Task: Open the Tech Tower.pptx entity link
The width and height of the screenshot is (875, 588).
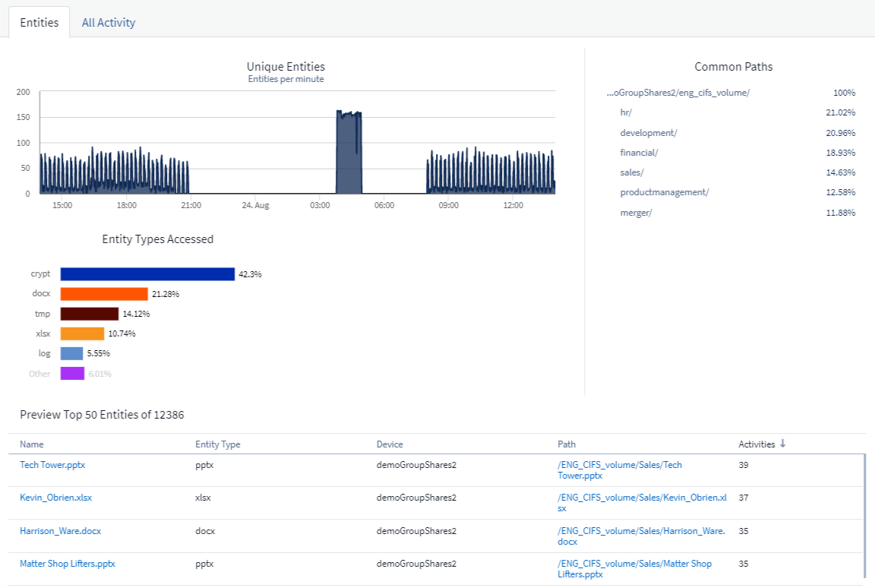Action: [x=47, y=465]
